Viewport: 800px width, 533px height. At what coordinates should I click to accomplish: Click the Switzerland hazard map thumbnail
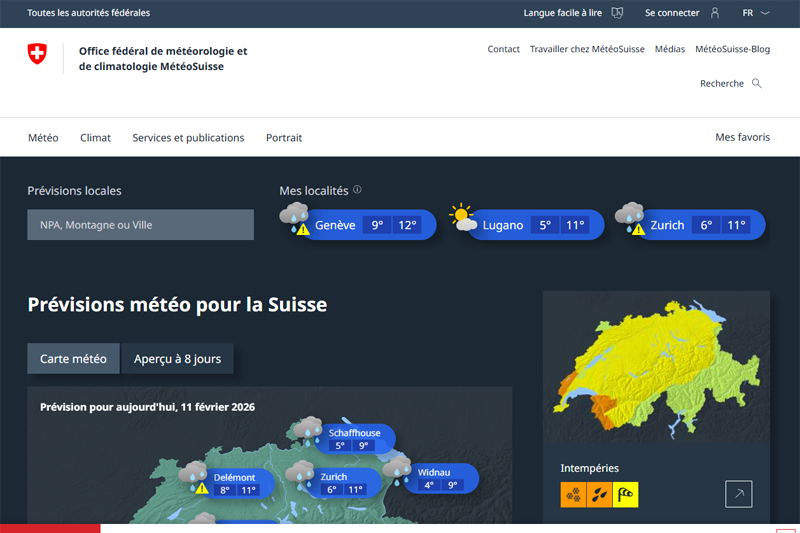656,367
